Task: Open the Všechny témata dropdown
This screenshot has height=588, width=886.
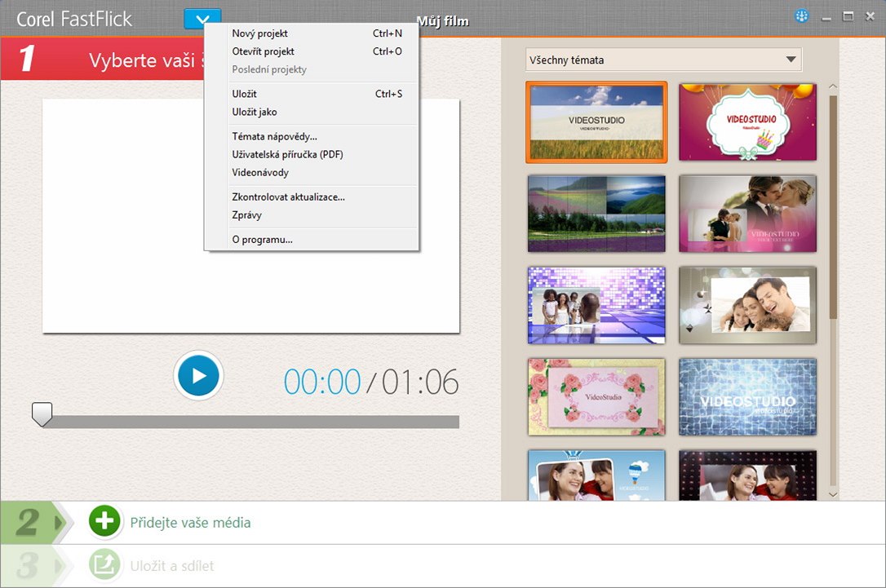Action: coord(663,60)
